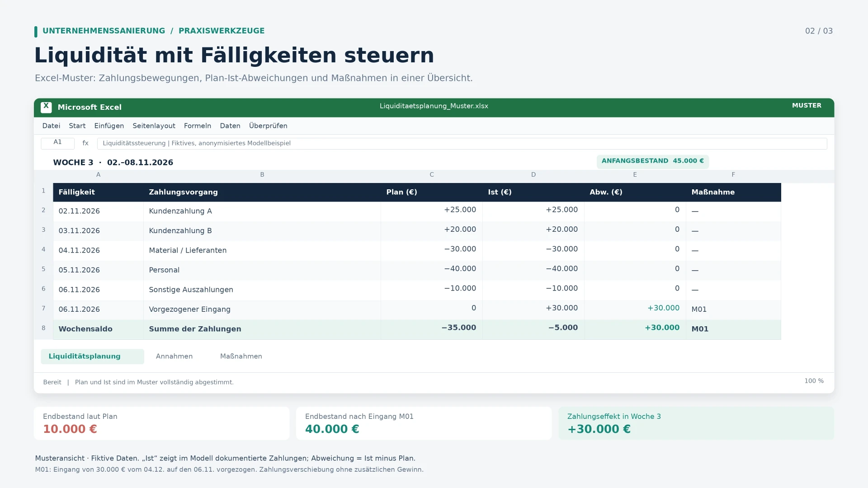Select column header D

coord(533,174)
